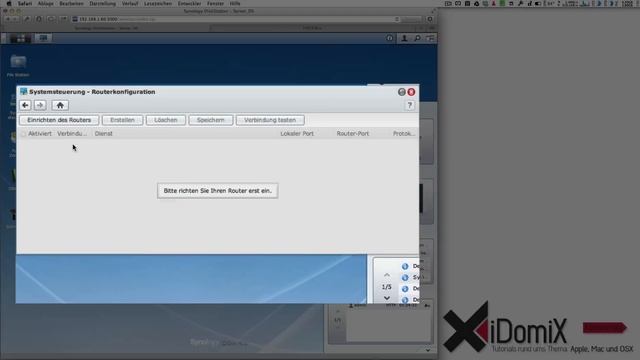Click the DSM taskbar Systemsteuerung window icon

pyautogui.click(x=43, y=38)
